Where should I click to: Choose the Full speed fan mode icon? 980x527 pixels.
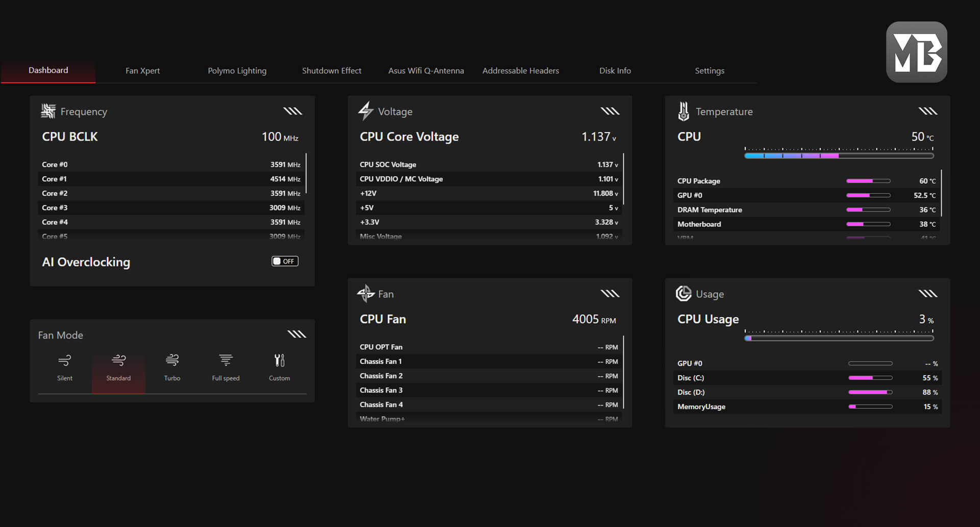point(226,361)
